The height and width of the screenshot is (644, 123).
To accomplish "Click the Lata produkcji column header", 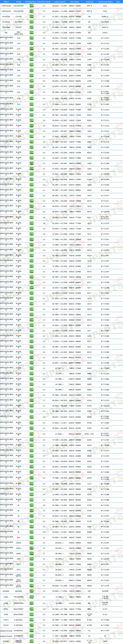I will click(60, 2).
